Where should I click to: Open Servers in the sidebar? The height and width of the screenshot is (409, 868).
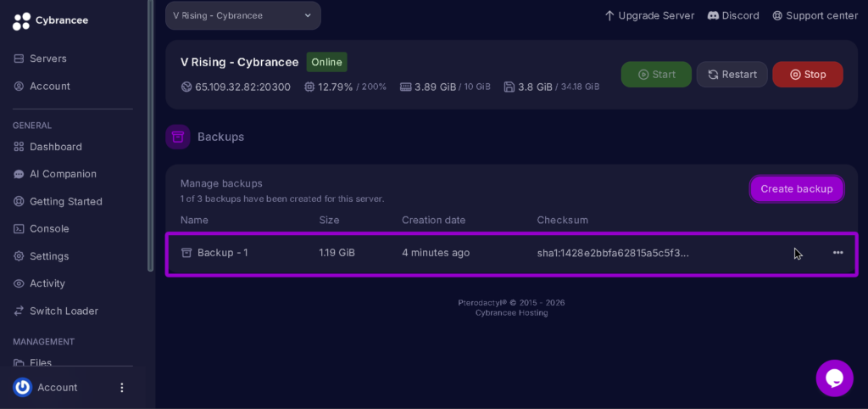[48, 59]
